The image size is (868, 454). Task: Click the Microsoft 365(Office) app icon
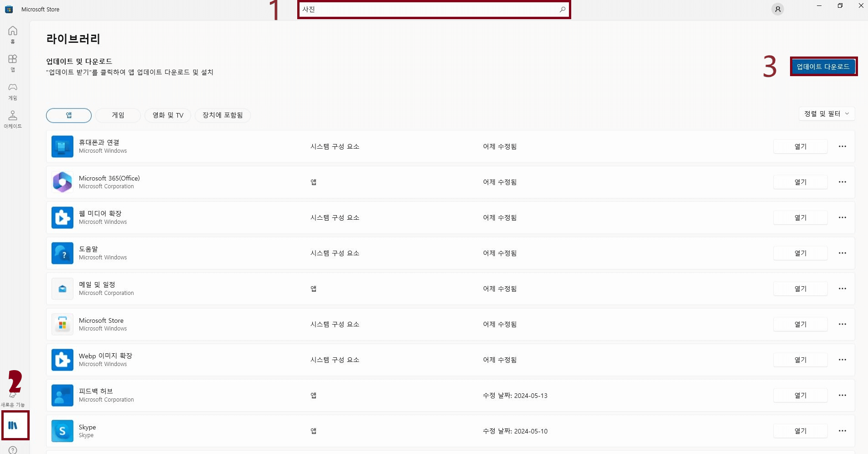tap(62, 182)
